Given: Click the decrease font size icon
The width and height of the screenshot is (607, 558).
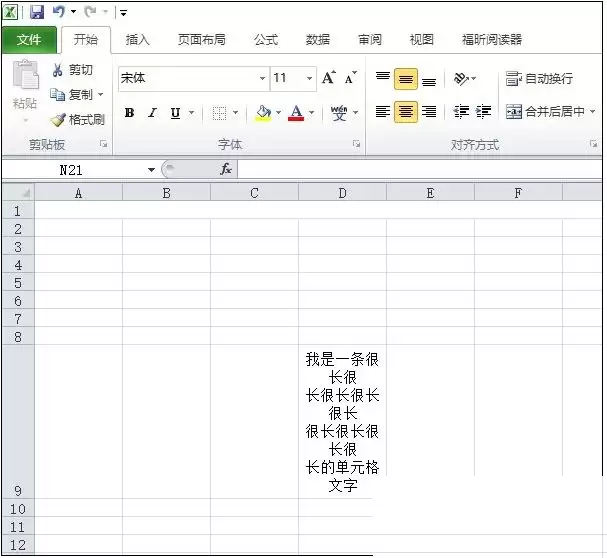Looking at the screenshot, I should pyautogui.click(x=350, y=78).
